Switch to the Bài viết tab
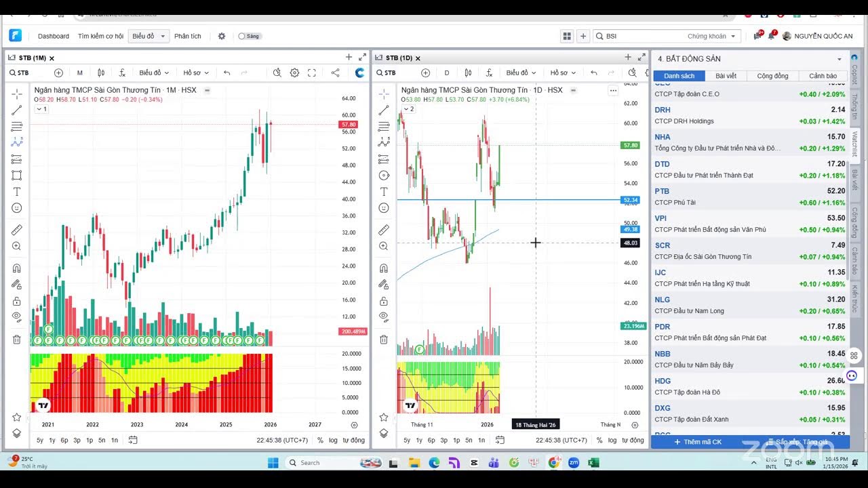 click(x=726, y=76)
